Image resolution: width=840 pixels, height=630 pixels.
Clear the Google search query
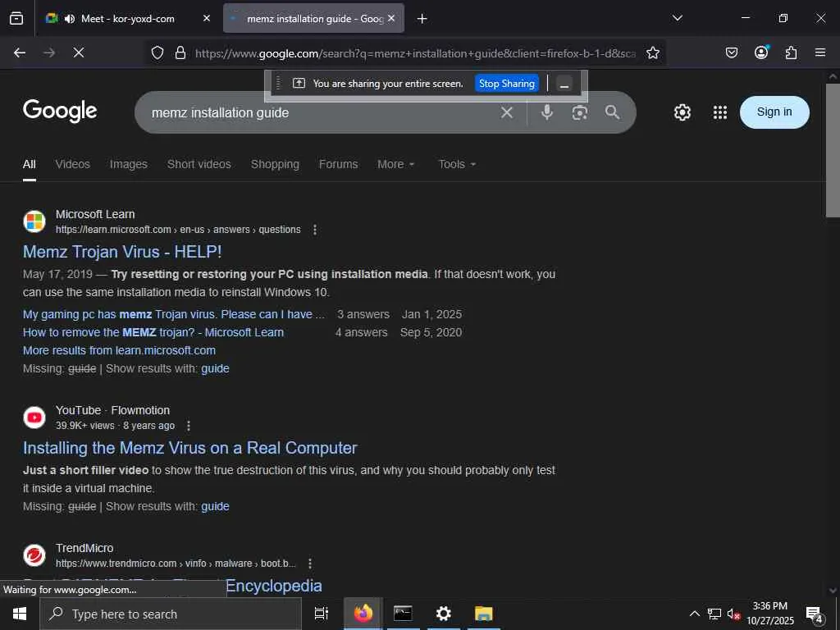(x=507, y=112)
